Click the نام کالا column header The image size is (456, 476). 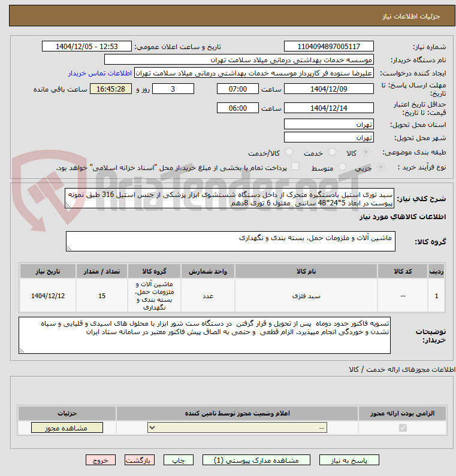tap(306, 271)
